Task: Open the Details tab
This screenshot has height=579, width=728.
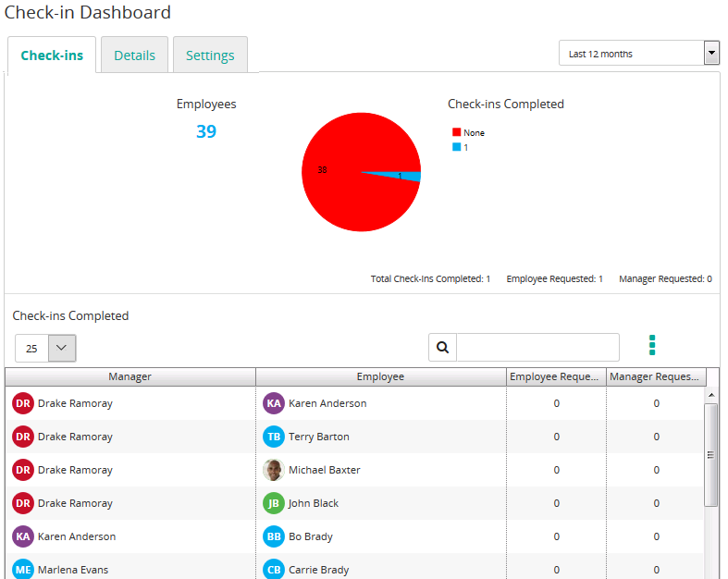Action: (x=135, y=55)
